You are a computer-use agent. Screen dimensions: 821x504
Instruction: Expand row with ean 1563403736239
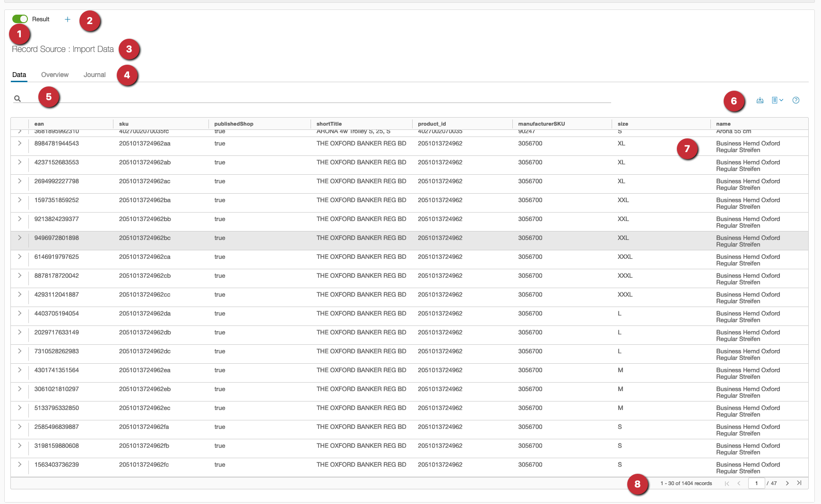tap(19, 464)
